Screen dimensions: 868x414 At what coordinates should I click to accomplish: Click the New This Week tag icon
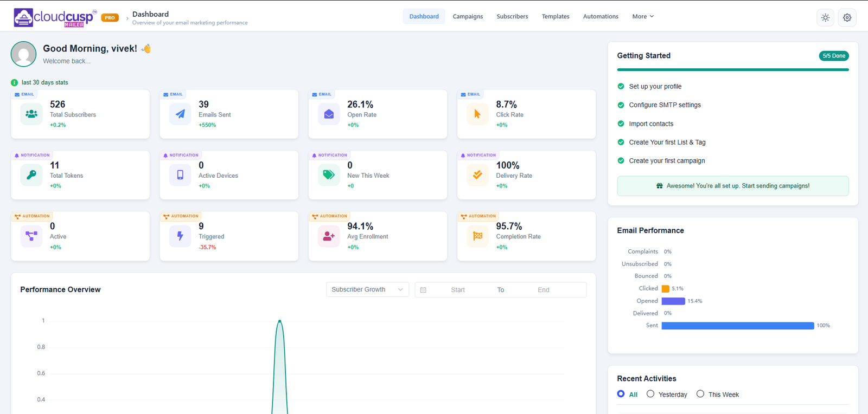[329, 174]
